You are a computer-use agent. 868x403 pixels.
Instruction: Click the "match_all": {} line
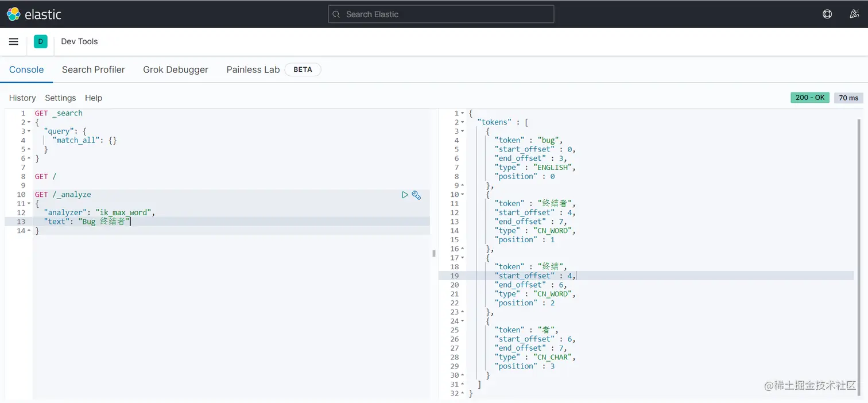coord(84,140)
